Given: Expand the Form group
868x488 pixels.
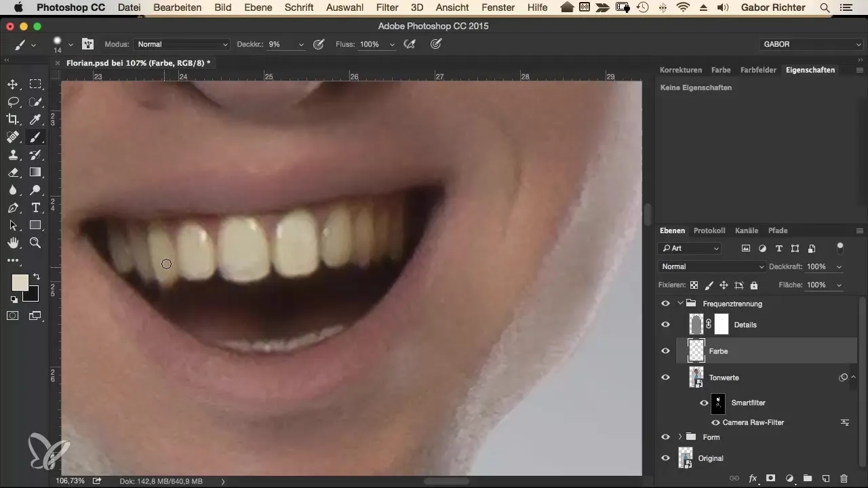Looking at the screenshot, I should pyautogui.click(x=679, y=437).
